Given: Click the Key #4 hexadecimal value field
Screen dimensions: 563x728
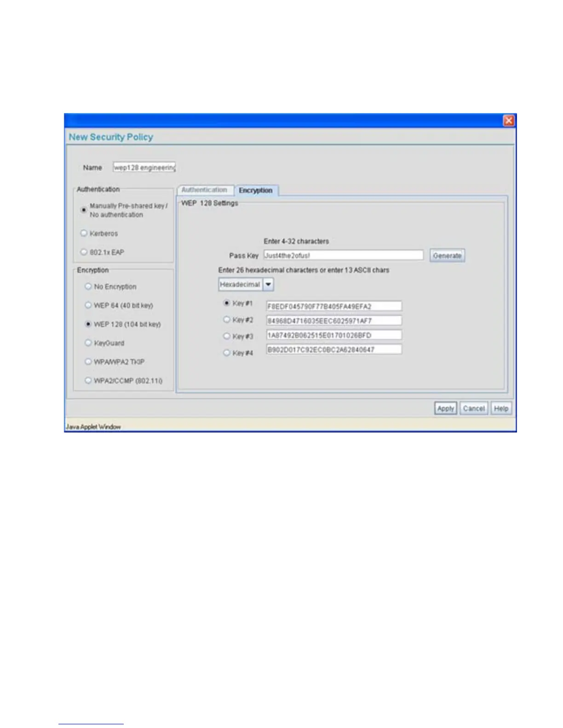Looking at the screenshot, I should pyautogui.click(x=334, y=349).
